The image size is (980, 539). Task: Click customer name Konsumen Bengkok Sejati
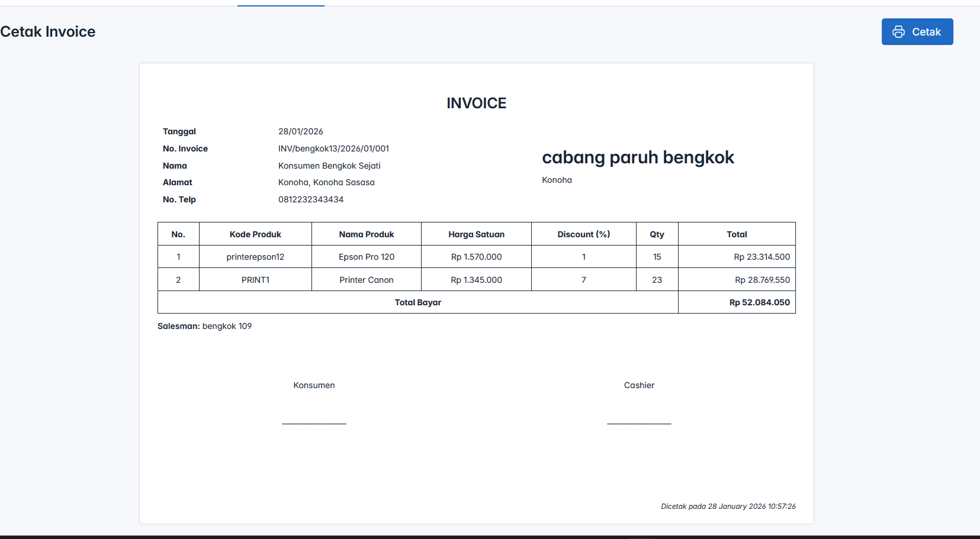click(329, 166)
